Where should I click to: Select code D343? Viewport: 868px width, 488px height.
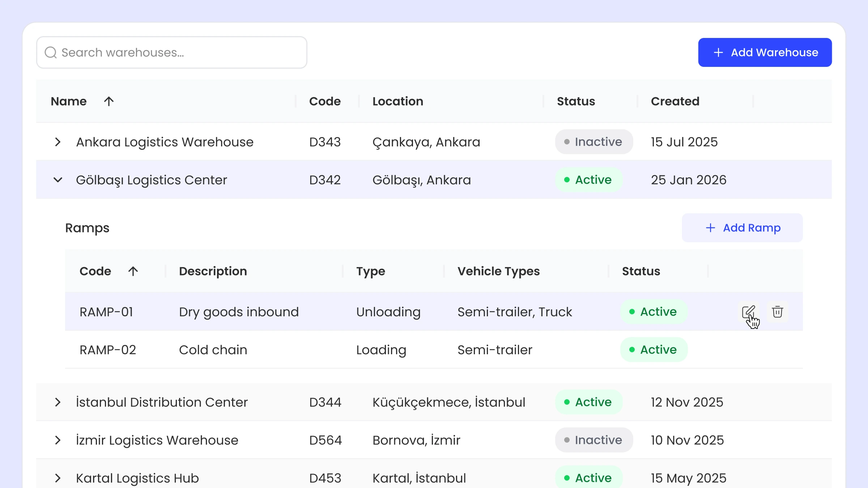pyautogui.click(x=325, y=142)
